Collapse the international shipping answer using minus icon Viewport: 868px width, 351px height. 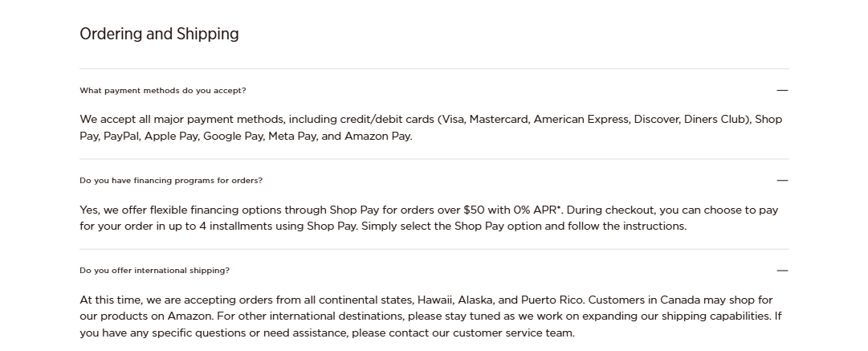(782, 271)
